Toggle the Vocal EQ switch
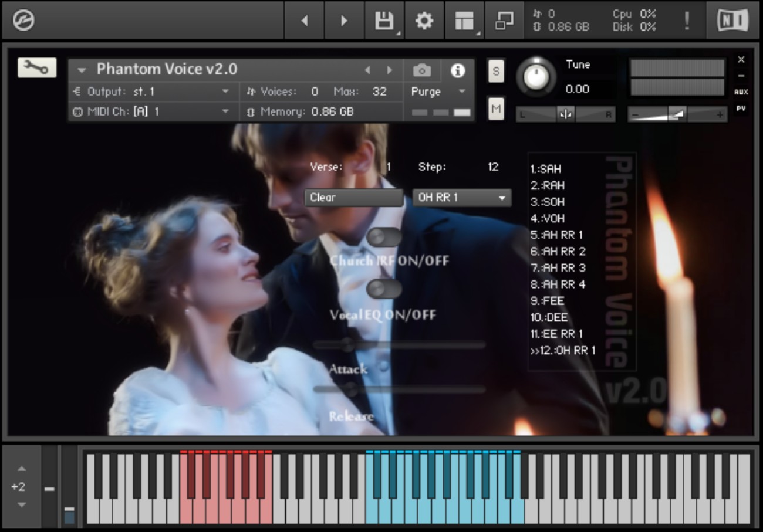The width and height of the screenshot is (763, 532). coord(384,289)
